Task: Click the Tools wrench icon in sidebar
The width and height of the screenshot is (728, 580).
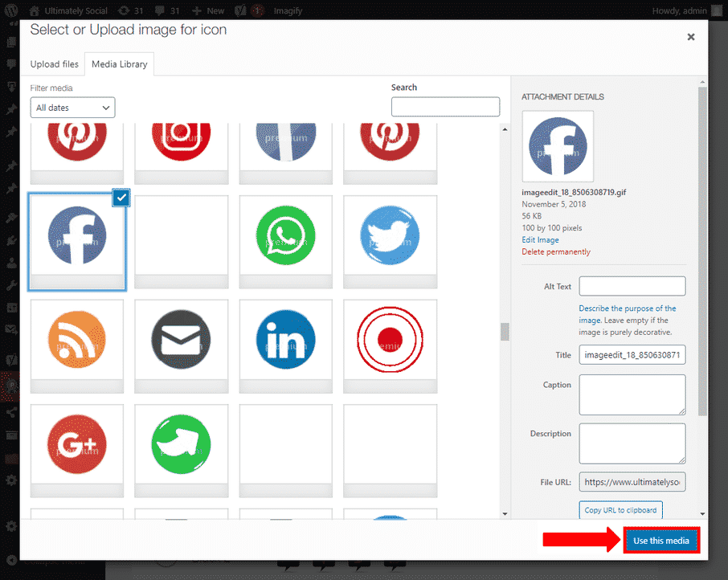Action: click(x=11, y=285)
